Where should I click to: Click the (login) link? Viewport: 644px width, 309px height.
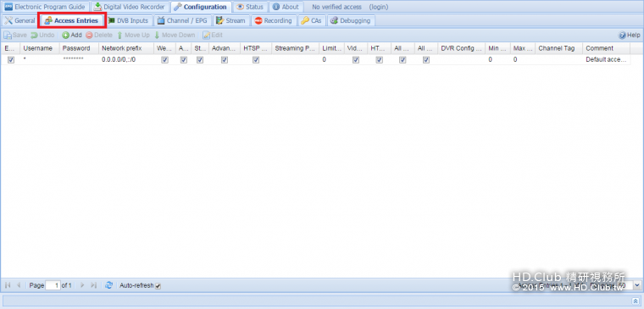(378, 7)
